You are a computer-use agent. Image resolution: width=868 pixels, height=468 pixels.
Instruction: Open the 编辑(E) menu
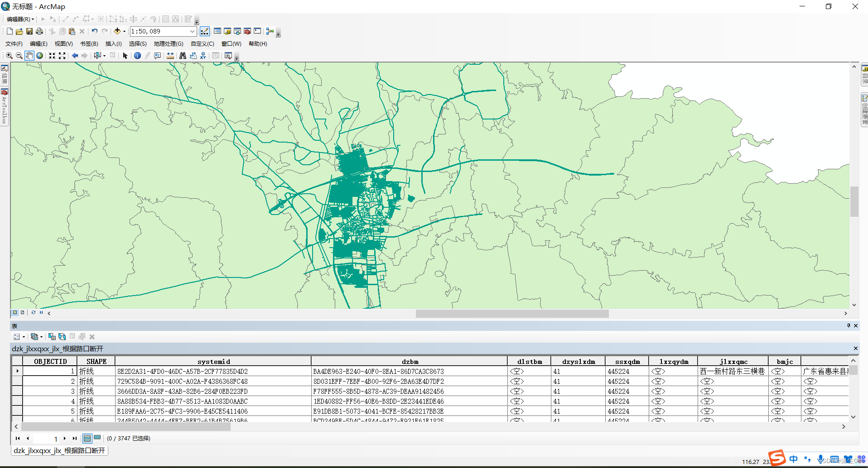tap(39, 44)
